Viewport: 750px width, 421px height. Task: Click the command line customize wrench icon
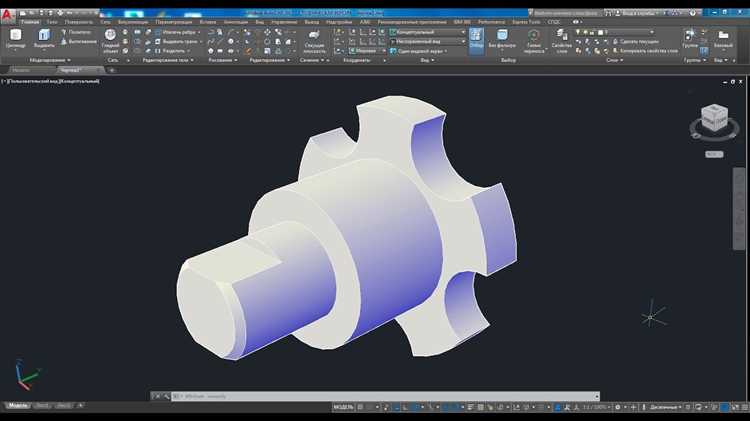coord(166,396)
